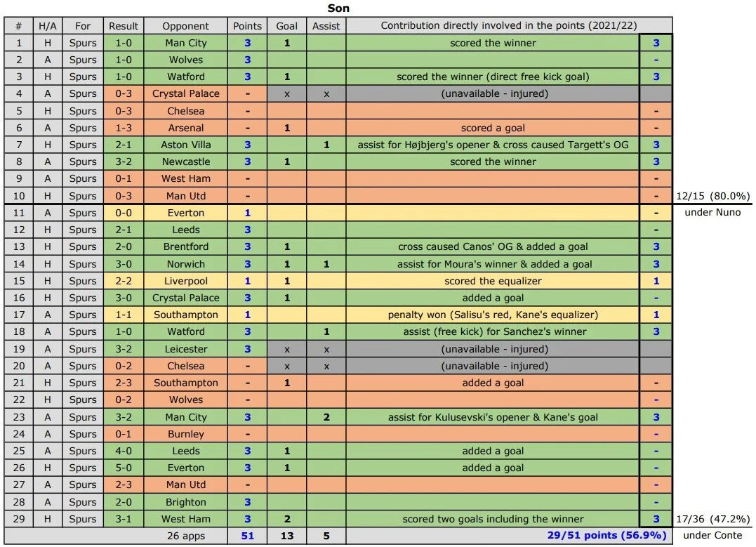Click the 'cross caused Canos' OG & added a goal' cell
The image size is (756, 547).
pos(493,246)
